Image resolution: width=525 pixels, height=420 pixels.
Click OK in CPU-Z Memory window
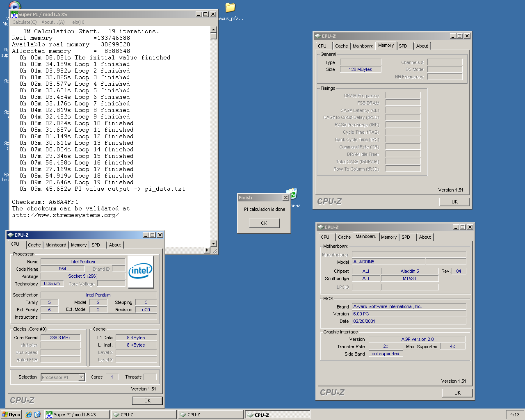tap(454, 202)
